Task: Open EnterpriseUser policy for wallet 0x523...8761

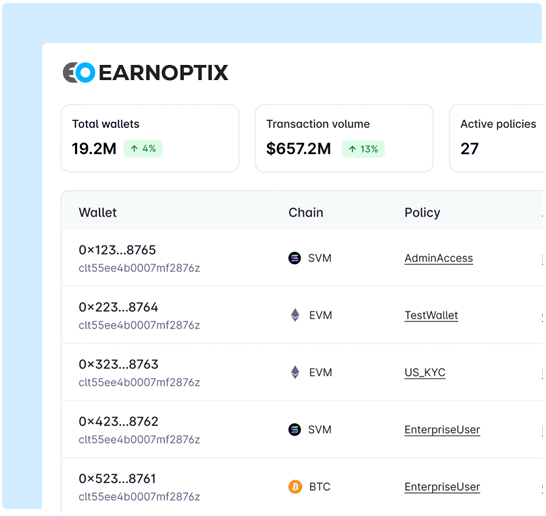Action: tap(442, 487)
